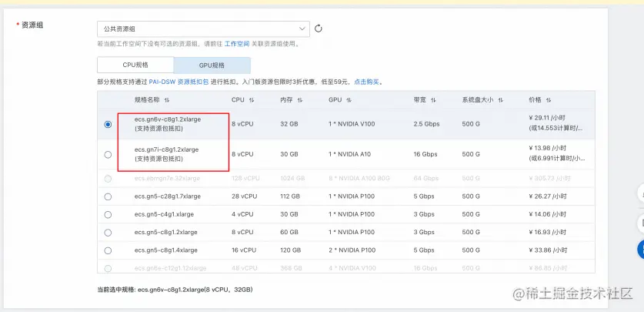Click the refresh icon beside resource group dropdown
Screen dimensions: 644x312
click(319, 29)
